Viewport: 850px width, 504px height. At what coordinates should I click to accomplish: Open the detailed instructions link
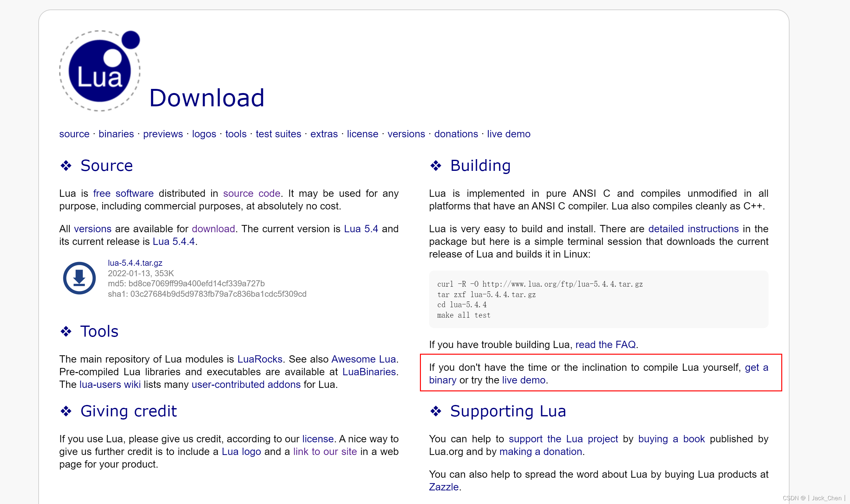tap(693, 228)
